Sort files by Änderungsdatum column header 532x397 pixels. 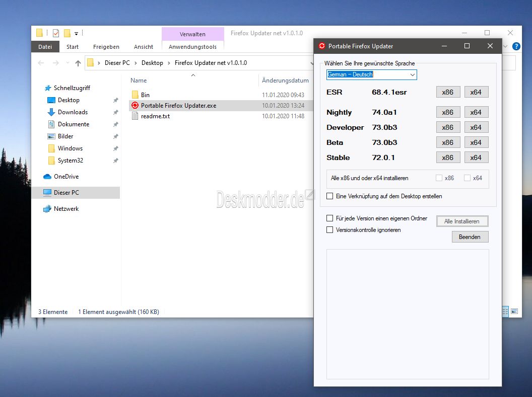[285, 81]
